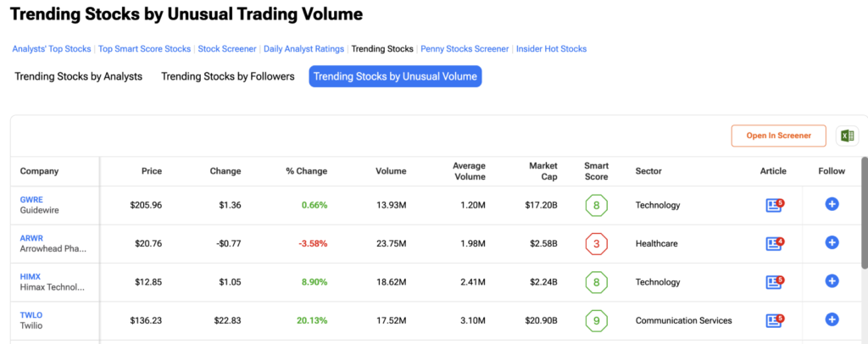Export table to Excel icon
The height and width of the screenshot is (344, 868).
847,136
